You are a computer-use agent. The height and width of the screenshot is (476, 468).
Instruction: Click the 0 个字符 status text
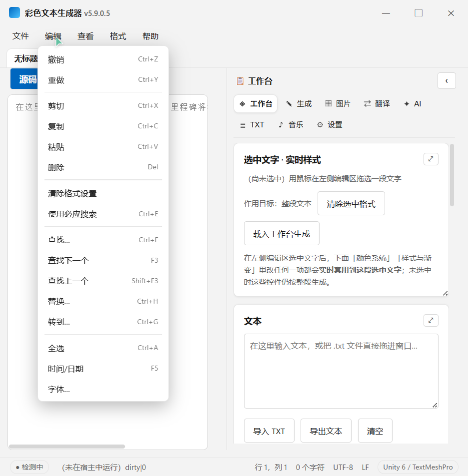point(310,467)
